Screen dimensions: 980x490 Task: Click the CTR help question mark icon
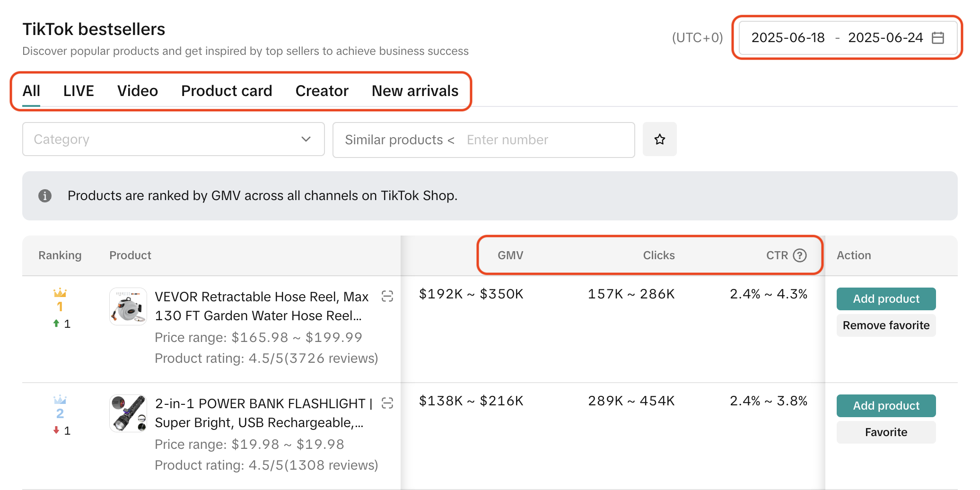(x=799, y=255)
